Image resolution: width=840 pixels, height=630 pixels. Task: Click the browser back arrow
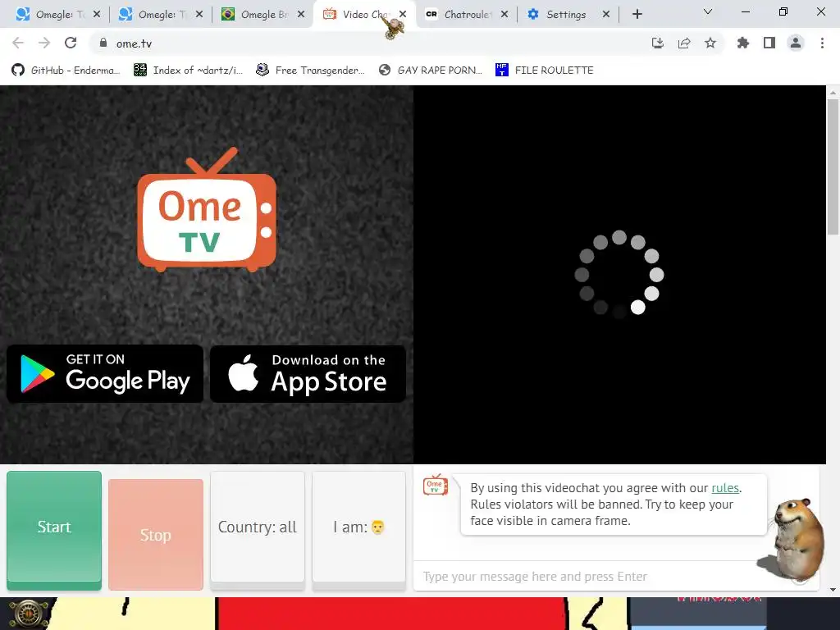[18, 43]
